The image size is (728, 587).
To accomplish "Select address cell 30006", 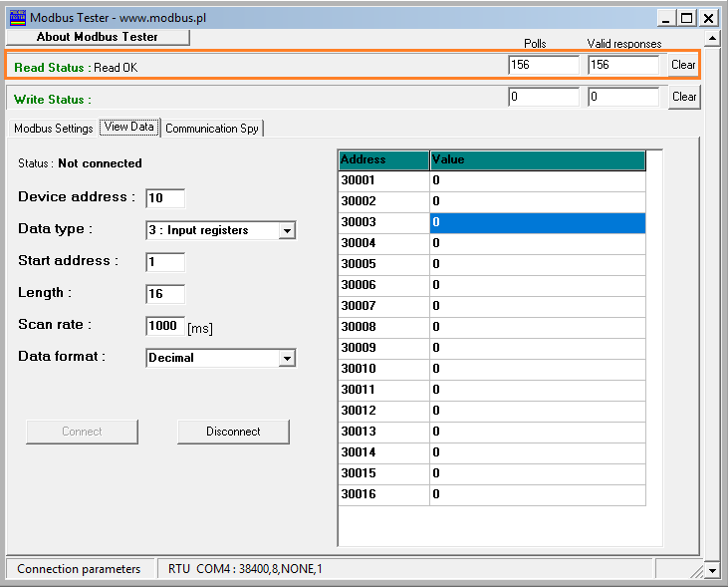I will [x=384, y=286].
